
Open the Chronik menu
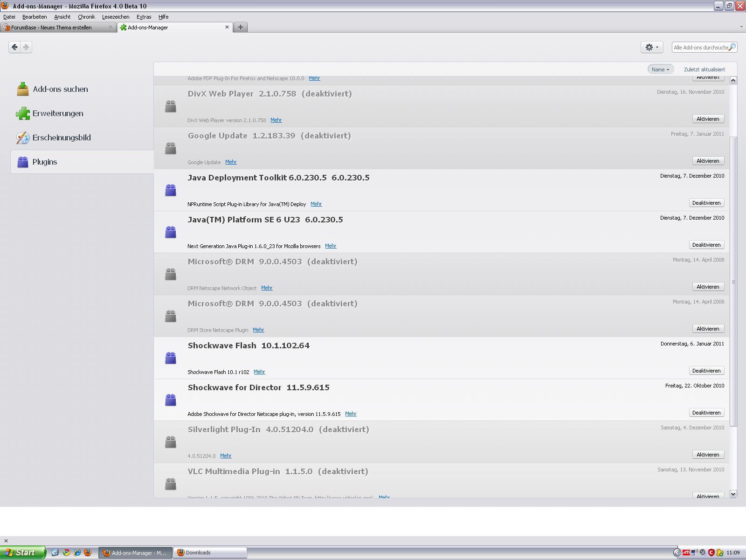(x=86, y=17)
